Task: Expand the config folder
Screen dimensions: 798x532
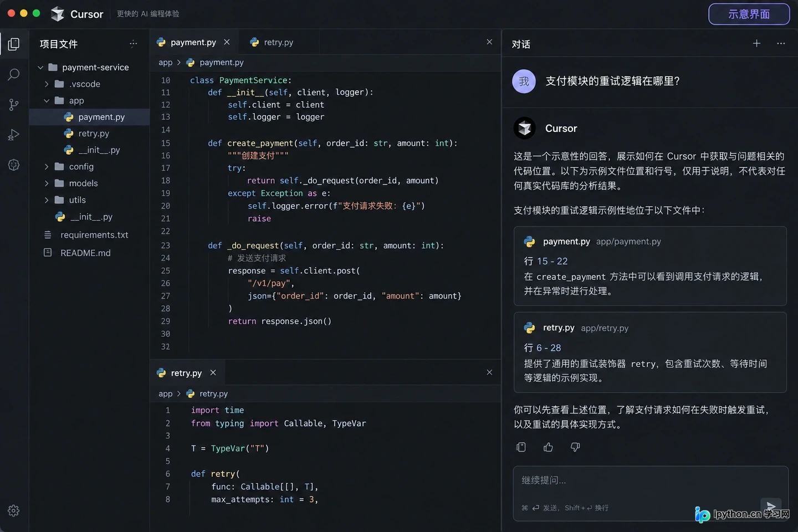Action: [47, 167]
